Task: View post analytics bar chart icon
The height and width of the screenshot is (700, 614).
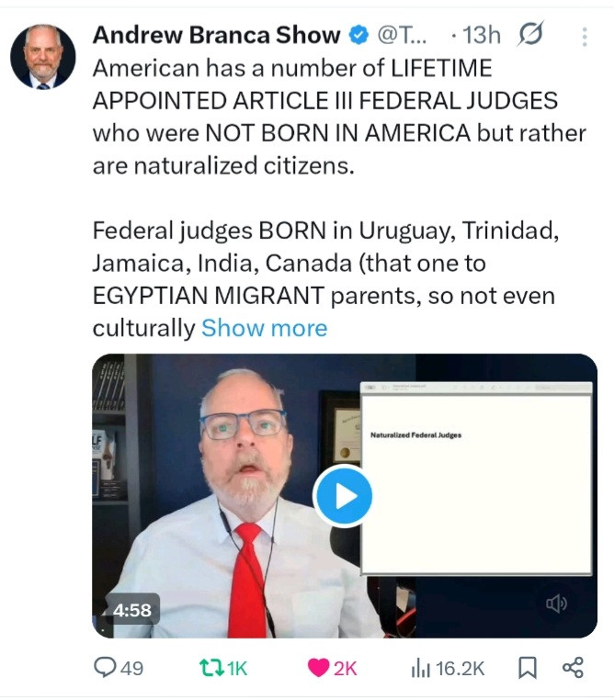Action: tap(420, 668)
